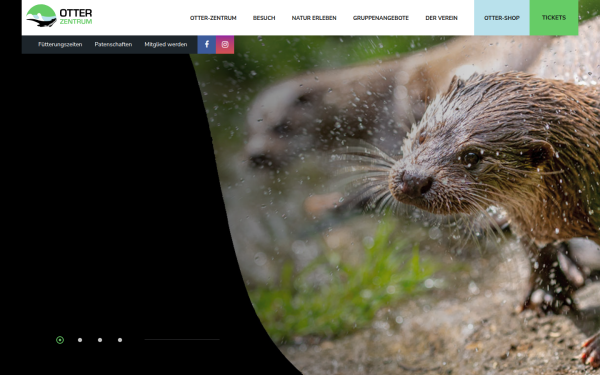Click the slideshow progress line
Viewport: 600px width, 375px height.
click(182, 339)
